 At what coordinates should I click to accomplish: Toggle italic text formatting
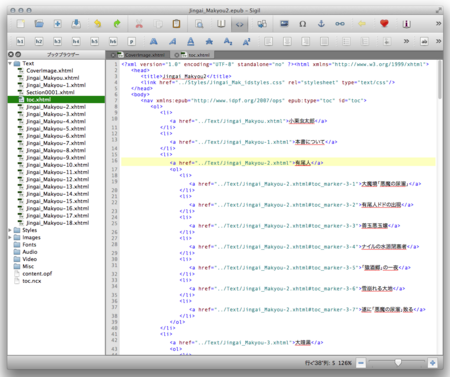point(172,41)
